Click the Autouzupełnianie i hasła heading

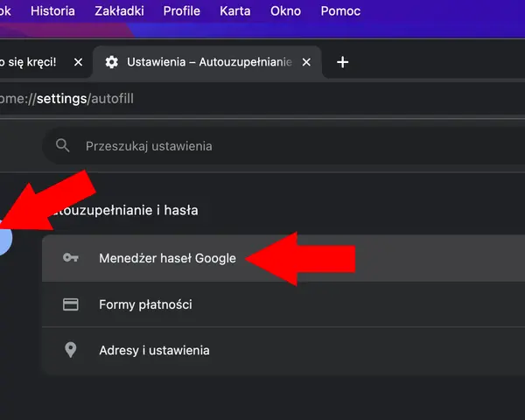point(124,210)
